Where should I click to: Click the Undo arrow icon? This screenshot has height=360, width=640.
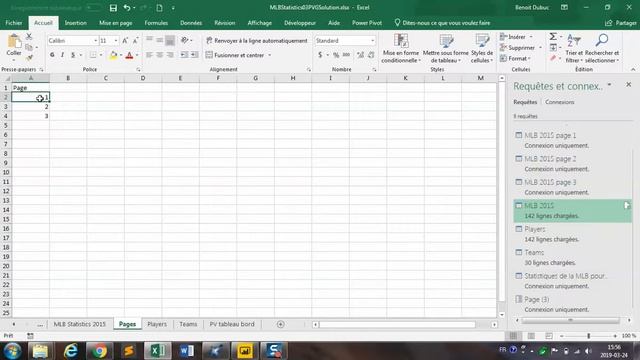coord(127,8)
